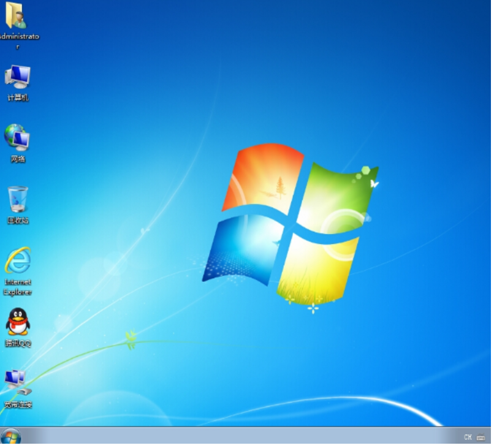The image size is (494, 448).
Task: Click the 回收站 recycle bin icon
Action: (18, 200)
